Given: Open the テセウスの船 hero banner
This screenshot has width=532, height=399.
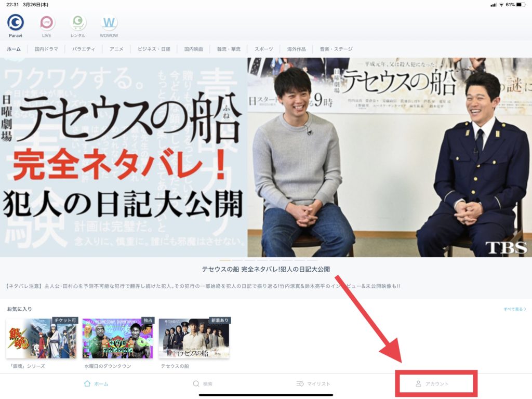Looking at the screenshot, I should tap(266, 157).
